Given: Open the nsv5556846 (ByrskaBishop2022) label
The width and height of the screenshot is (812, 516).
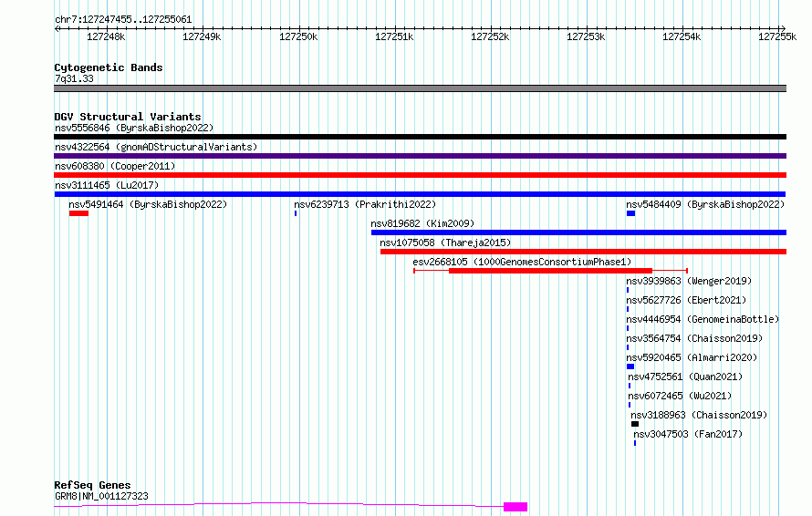Looking at the screenshot, I should coord(134,128).
